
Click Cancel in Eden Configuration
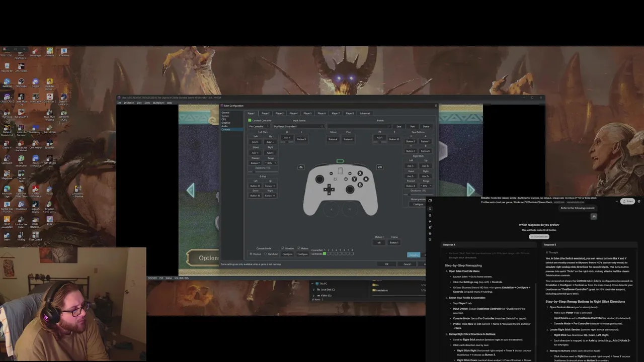point(407,264)
